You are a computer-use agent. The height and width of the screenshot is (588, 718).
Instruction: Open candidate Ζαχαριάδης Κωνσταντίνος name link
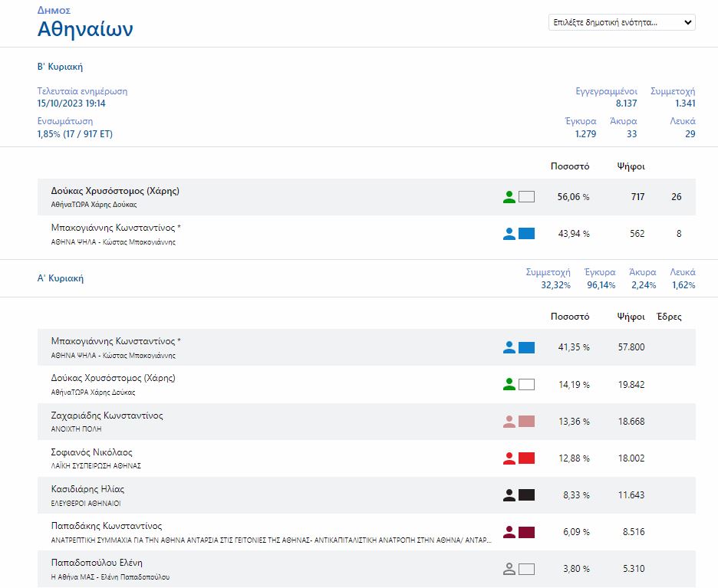point(107,416)
